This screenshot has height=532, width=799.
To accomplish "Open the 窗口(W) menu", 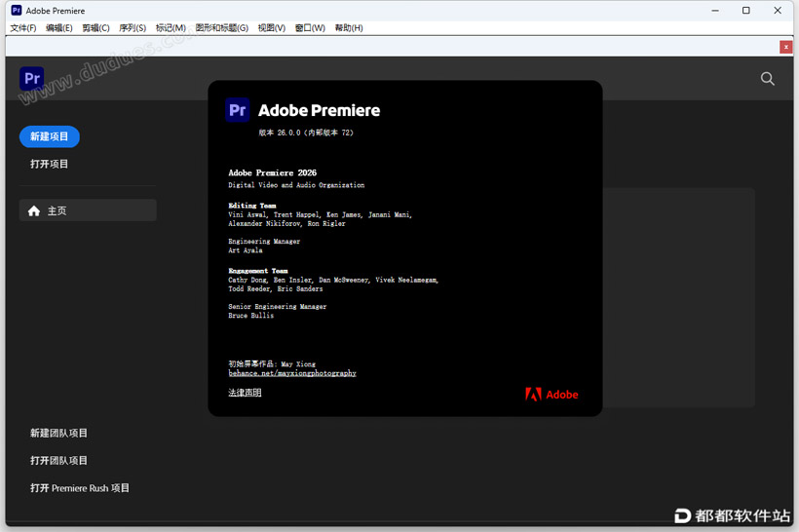I will pos(310,28).
